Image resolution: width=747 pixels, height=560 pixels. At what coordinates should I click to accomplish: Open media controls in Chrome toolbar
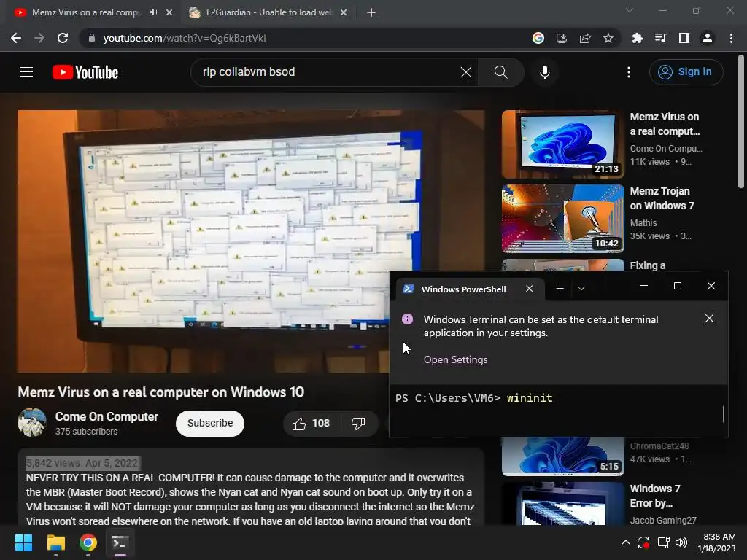pyautogui.click(x=660, y=38)
